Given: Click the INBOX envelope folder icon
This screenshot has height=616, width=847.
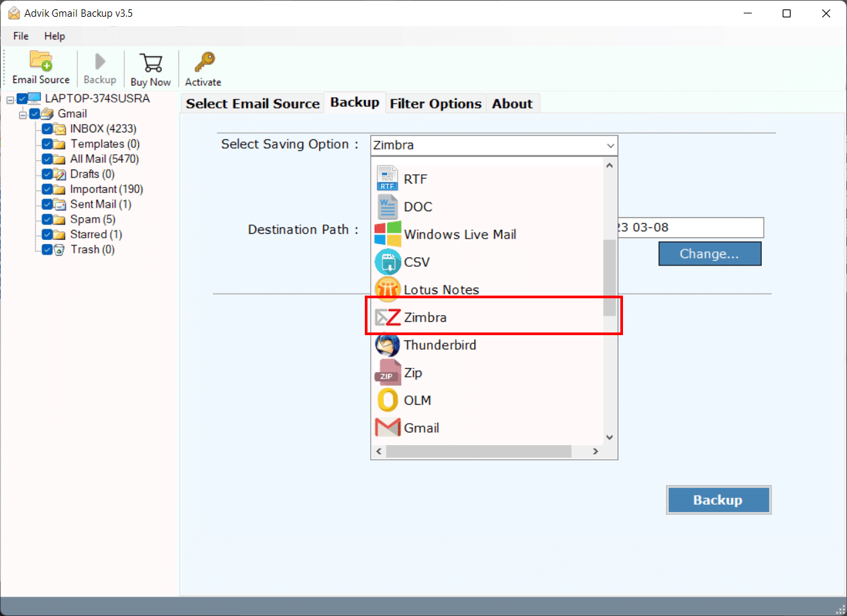Looking at the screenshot, I should tap(60, 129).
